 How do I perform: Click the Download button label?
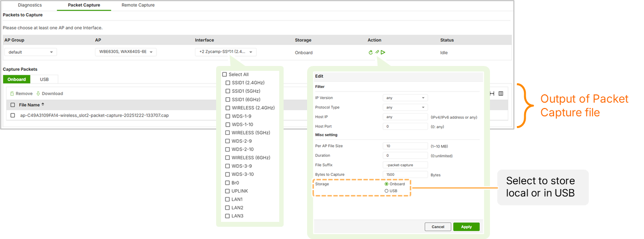tap(52, 93)
